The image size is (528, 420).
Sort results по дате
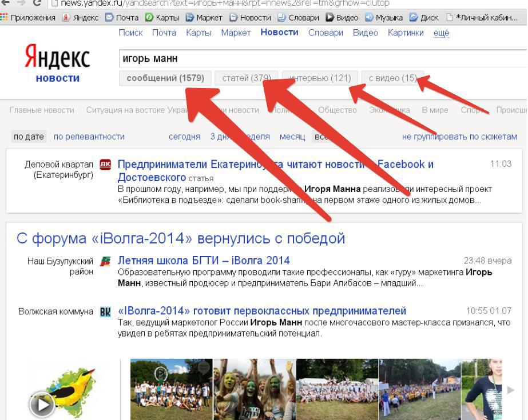point(29,137)
